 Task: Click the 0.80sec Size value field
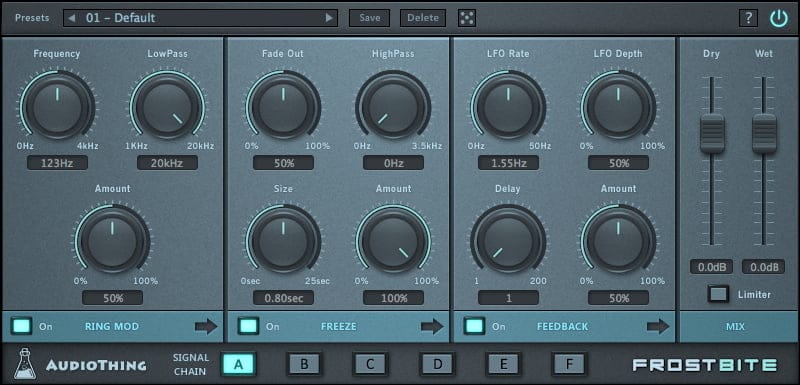(283, 298)
